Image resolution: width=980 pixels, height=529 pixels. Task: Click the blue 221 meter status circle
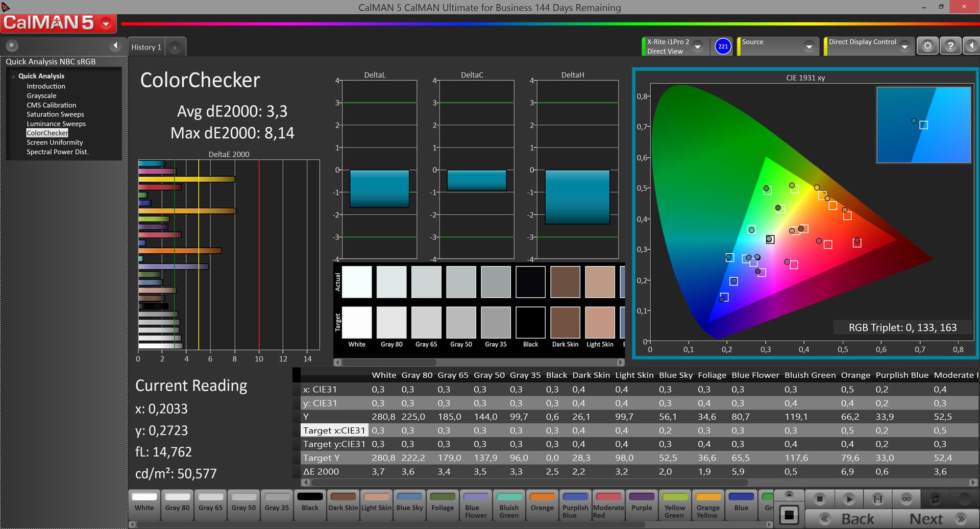tap(723, 46)
